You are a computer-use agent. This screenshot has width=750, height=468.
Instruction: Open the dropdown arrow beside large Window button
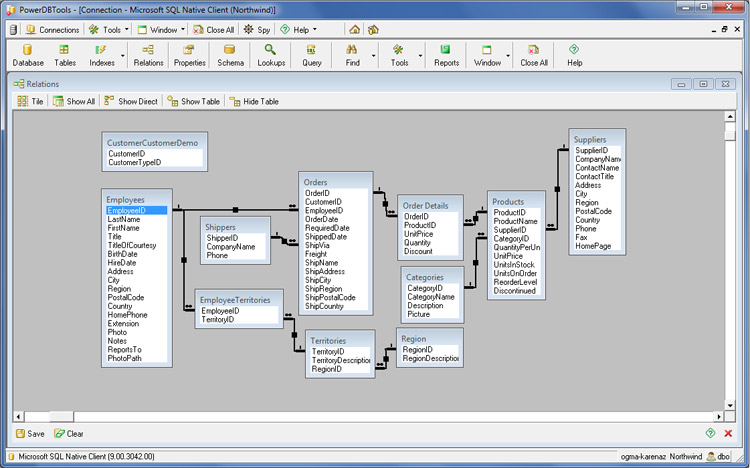(509, 55)
